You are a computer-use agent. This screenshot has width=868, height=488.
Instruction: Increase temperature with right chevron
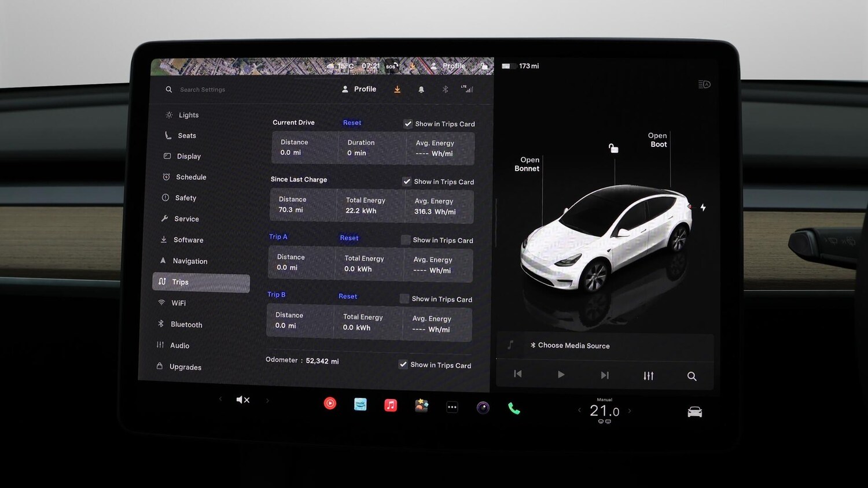tap(630, 411)
